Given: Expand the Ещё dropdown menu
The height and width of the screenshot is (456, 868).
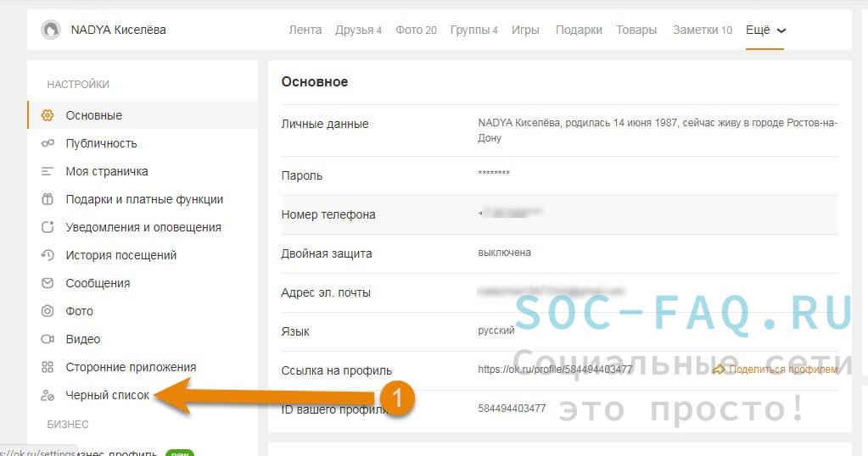Looking at the screenshot, I should click(765, 31).
